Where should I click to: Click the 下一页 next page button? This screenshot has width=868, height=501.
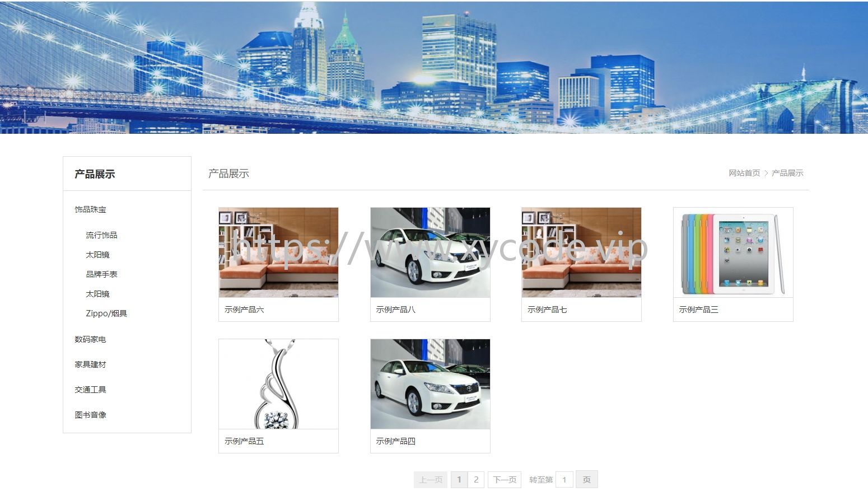coord(505,480)
